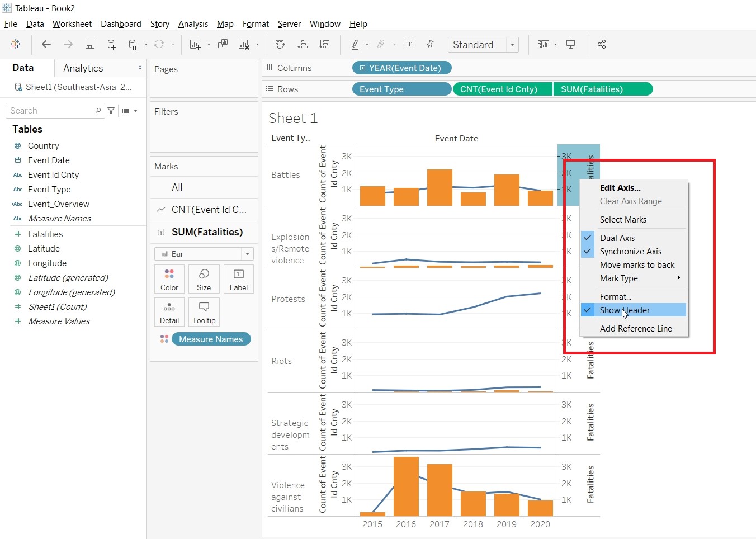Click the Share workbook icon
This screenshot has height=539, width=756.
602,45
